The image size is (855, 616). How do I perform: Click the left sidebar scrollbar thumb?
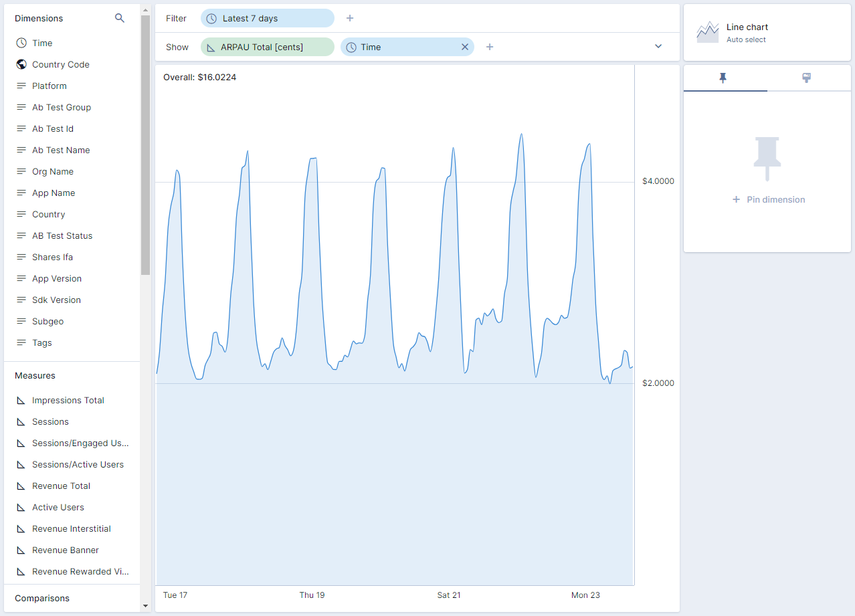(145, 145)
